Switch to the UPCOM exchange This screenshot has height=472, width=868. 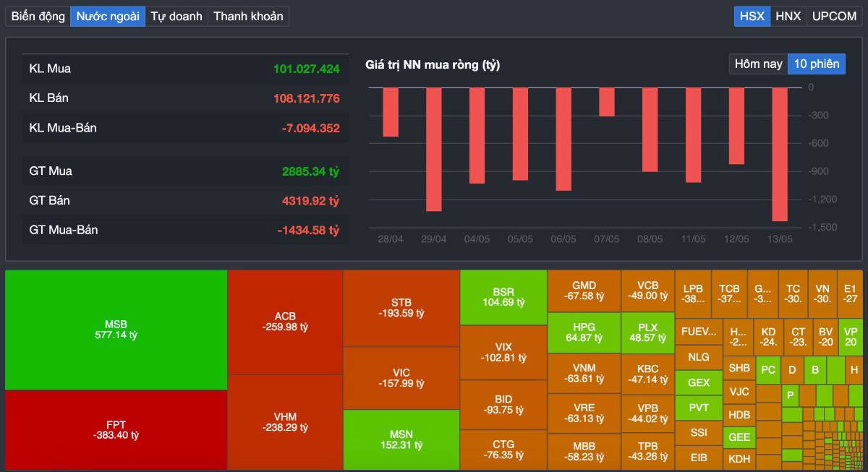[x=834, y=16]
